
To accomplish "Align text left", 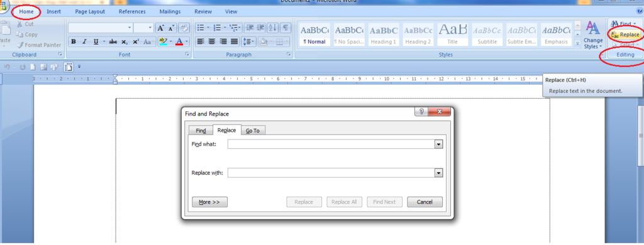I will coord(201,41).
